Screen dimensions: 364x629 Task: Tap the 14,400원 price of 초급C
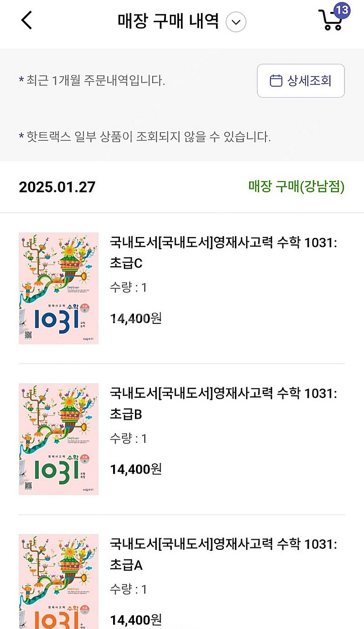[136, 319]
